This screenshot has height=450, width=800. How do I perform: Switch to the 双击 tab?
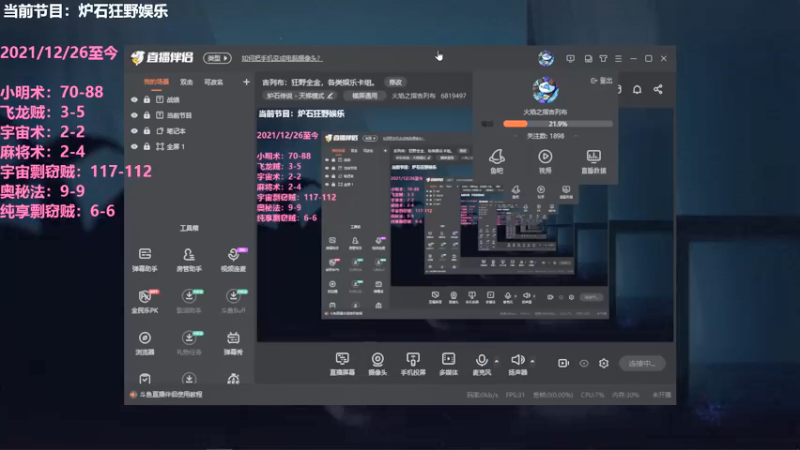(x=186, y=82)
